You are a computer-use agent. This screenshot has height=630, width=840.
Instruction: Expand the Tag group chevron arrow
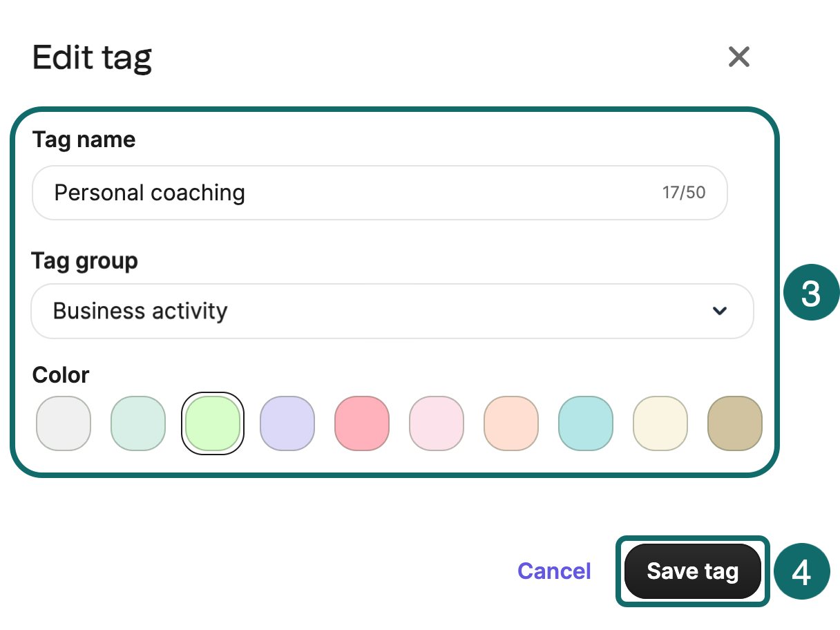point(720,311)
